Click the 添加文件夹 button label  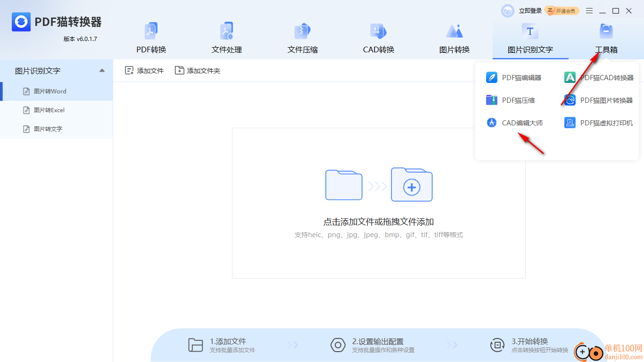point(204,71)
